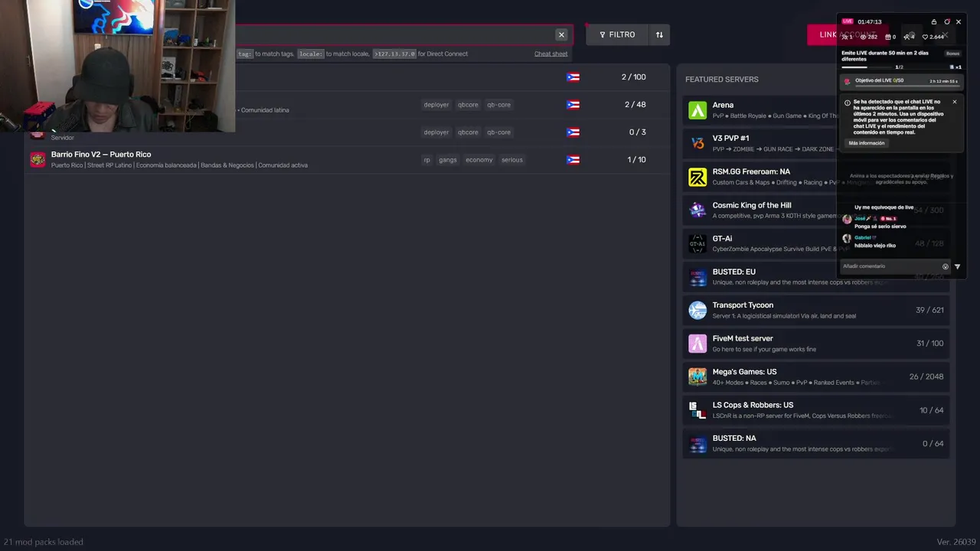The width and height of the screenshot is (980, 551).
Task: Open Mega's Games: US server icon
Action: click(697, 377)
